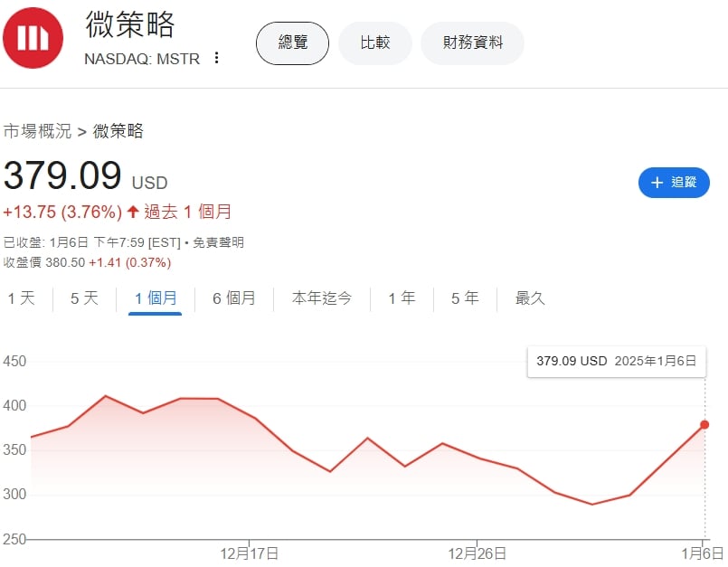Click the 微策略 company title
The image size is (728, 567).
(x=130, y=25)
